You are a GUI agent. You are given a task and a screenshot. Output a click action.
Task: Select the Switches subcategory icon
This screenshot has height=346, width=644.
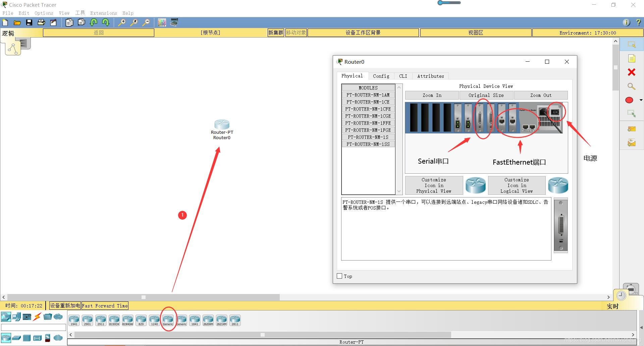tap(16, 338)
